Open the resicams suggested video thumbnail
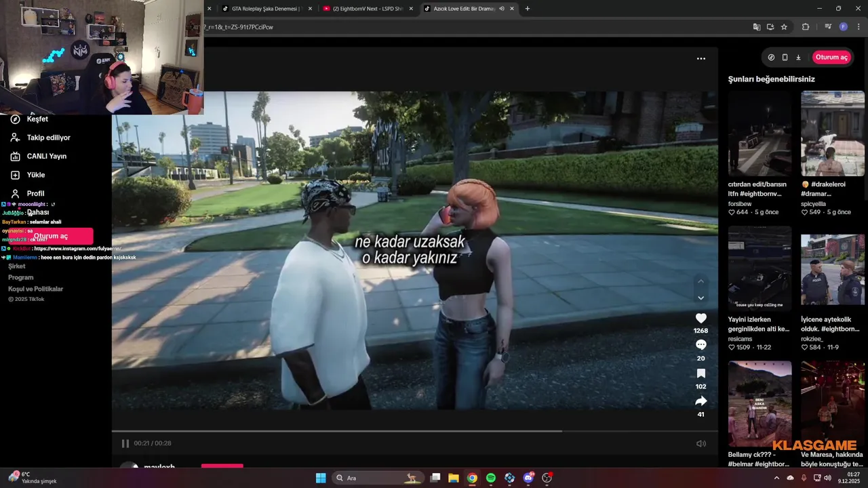Image resolution: width=868 pixels, height=488 pixels. pos(759,268)
